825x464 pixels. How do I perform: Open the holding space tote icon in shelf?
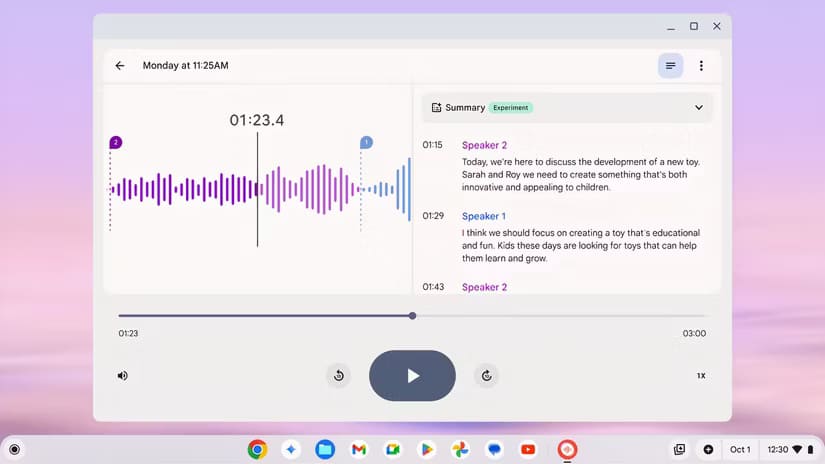point(679,450)
